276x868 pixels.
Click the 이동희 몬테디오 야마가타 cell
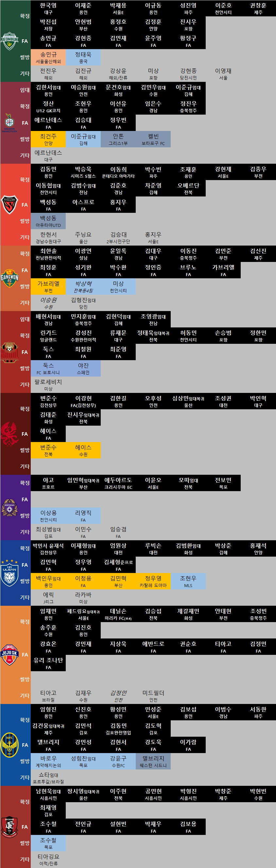118,172
